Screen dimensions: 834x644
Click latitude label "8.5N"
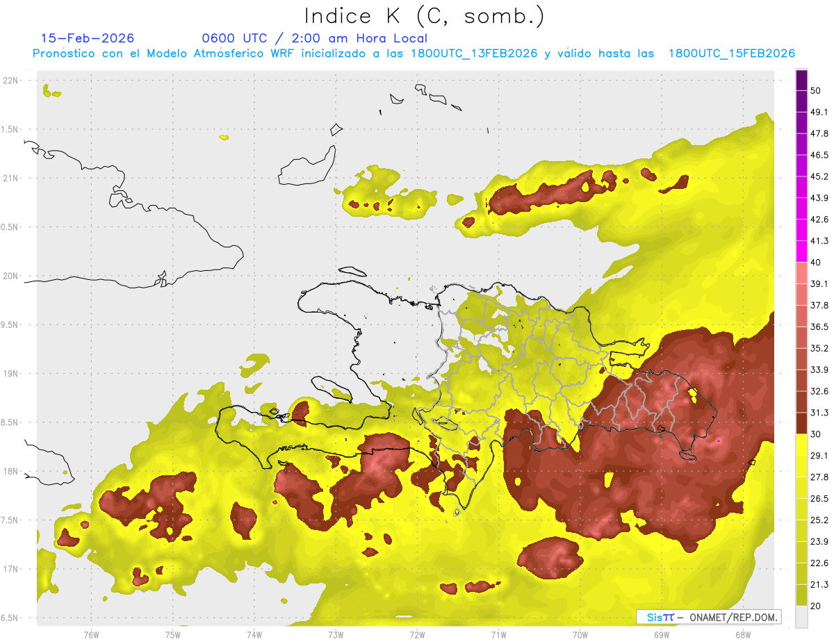point(10,422)
